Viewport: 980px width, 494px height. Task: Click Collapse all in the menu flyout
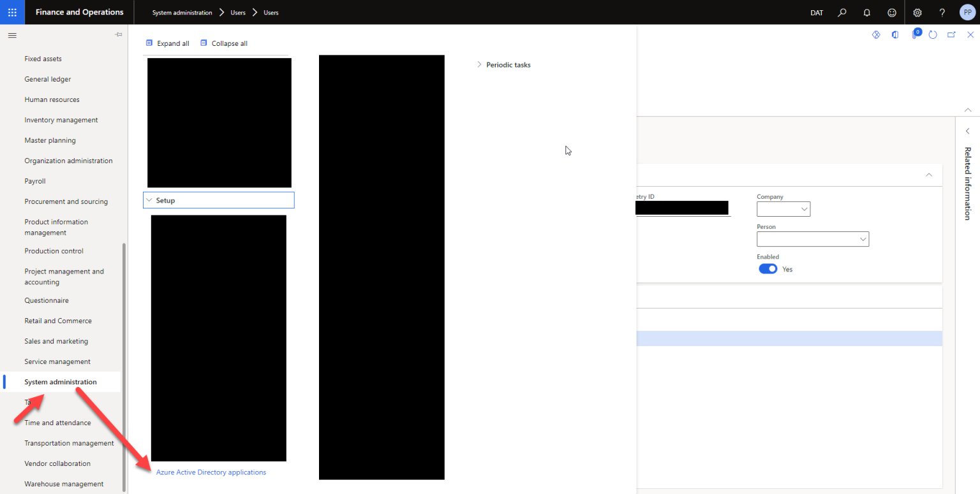tap(224, 43)
